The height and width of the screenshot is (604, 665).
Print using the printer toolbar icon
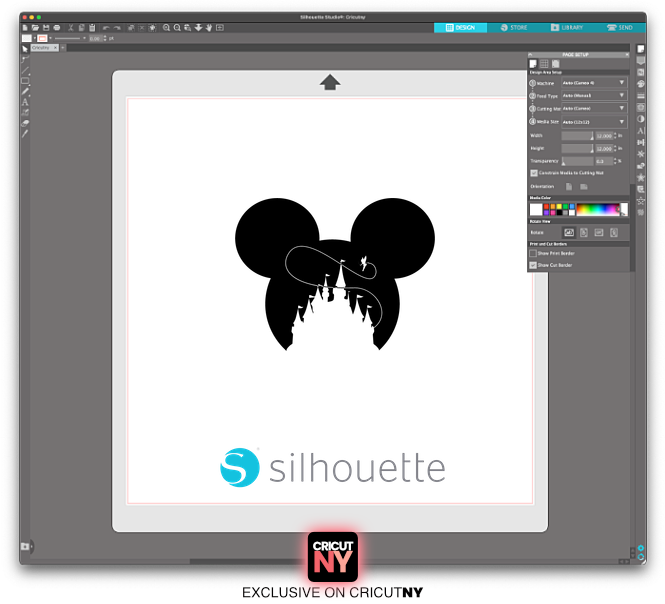56,28
